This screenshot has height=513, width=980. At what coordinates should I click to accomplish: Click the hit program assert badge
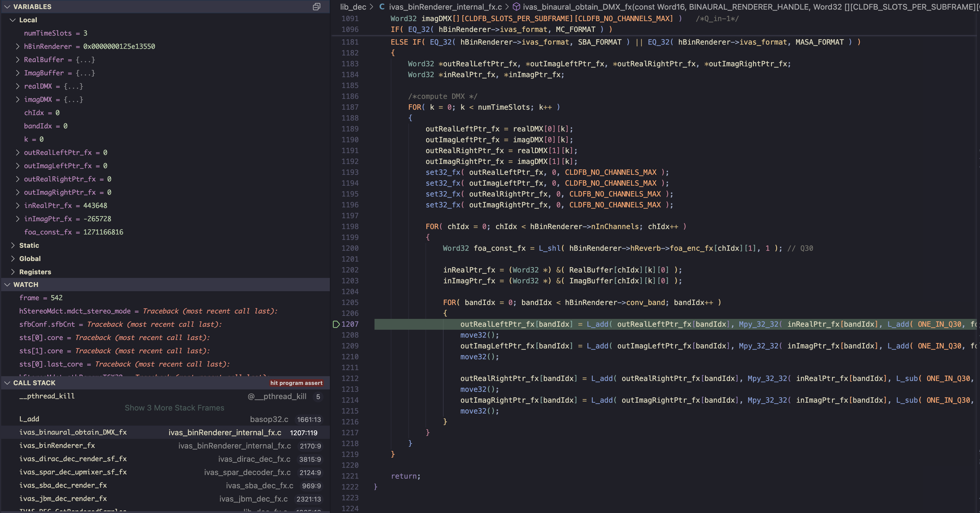click(296, 382)
